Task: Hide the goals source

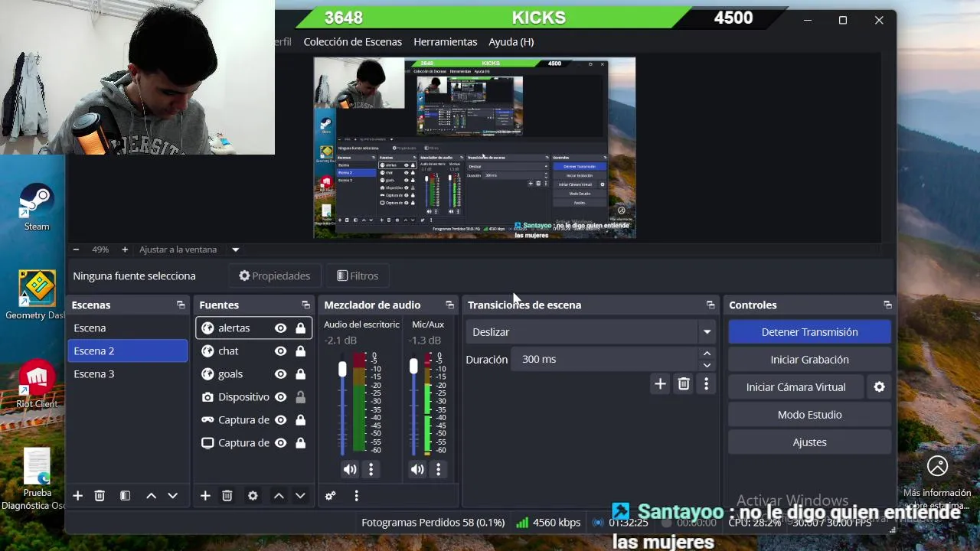Action: tap(281, 374)
